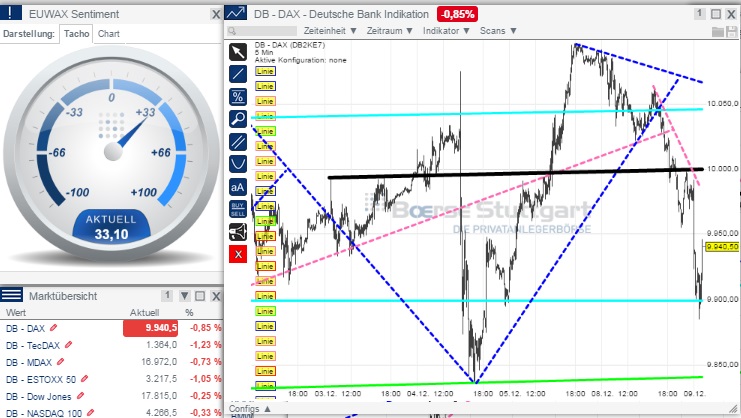Click the yellow 9.940,50 price label on axis
The image size is (741, 418).
tap(722, 247)
